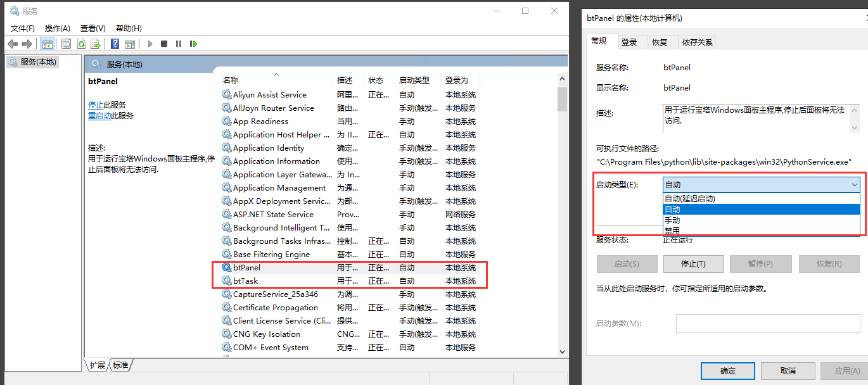Click the Stop Service square icon
This screenshot has width=868, height=385.
point(164,44)
